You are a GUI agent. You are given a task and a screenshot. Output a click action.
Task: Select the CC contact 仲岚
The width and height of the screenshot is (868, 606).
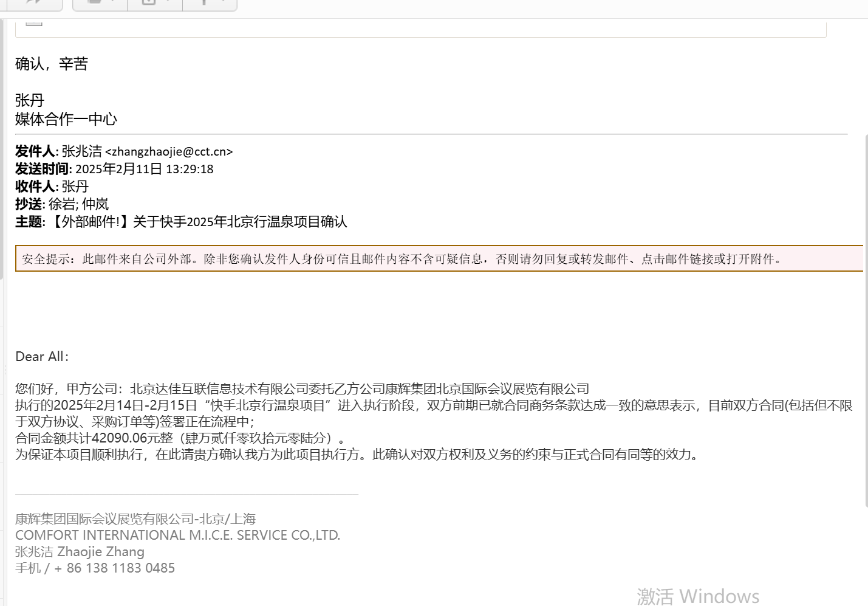95,204
